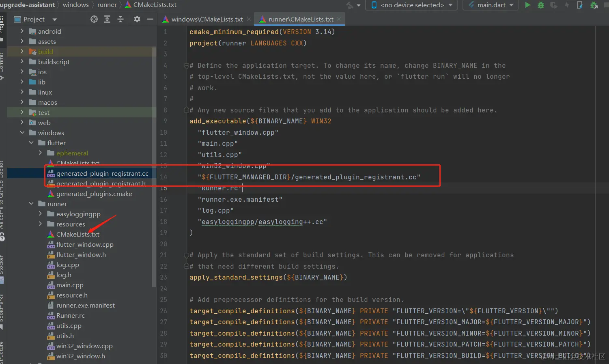Image resolution: width=609 pixels, height=364 pixels.
Task: Click the Flutter attach device icon
Action: pos(580,5)
